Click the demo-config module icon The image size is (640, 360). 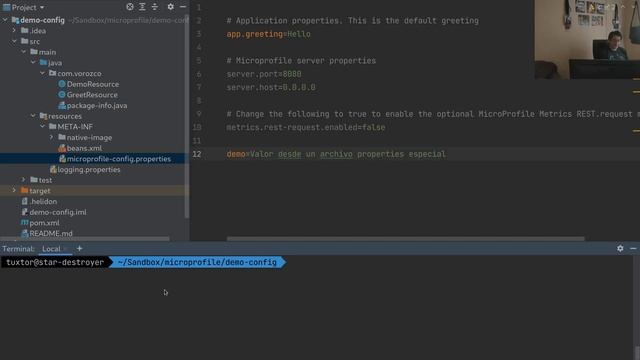pos(15,20)
